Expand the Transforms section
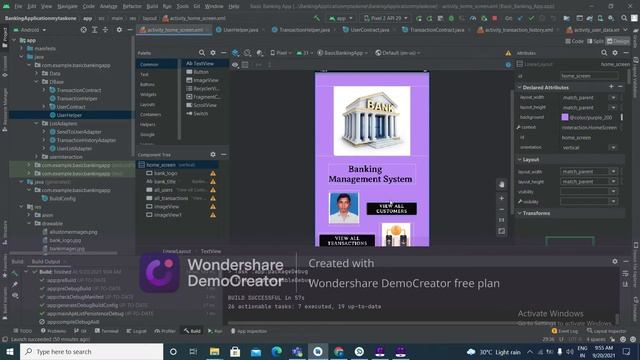 (x=520, y=213)
